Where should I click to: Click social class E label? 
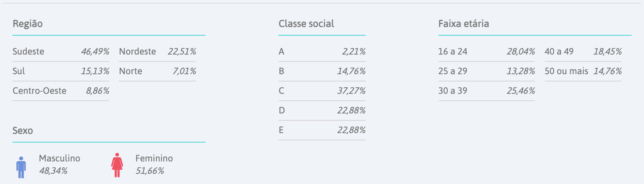[281, 130]
